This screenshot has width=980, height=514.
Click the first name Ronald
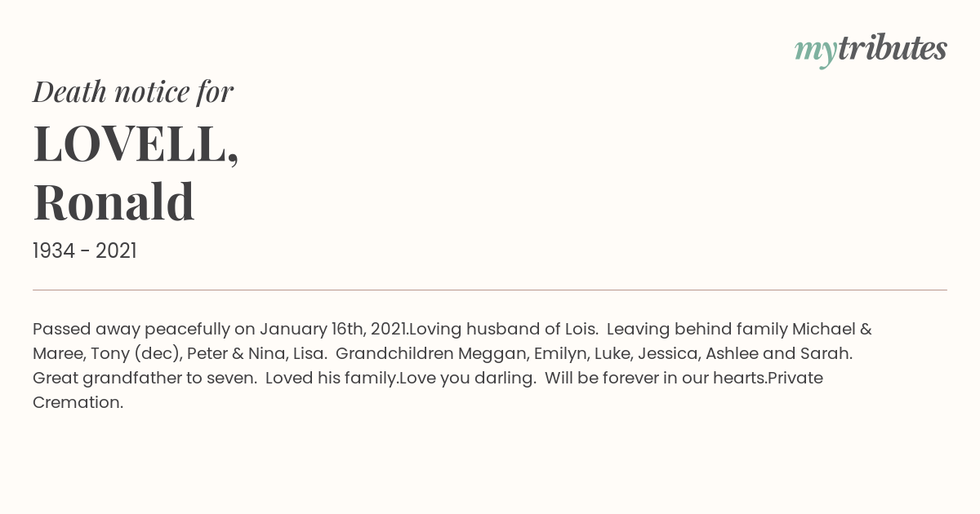pos(114,202)
